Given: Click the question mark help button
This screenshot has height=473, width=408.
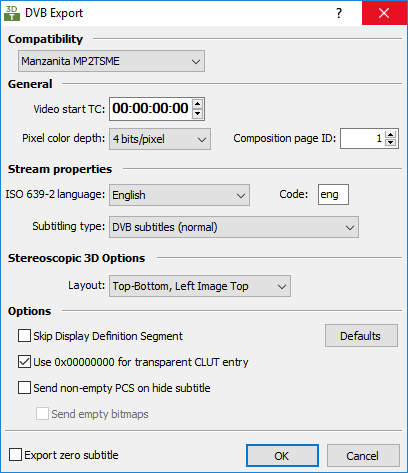Looking at the screenshot, I should tap(339, 13).
